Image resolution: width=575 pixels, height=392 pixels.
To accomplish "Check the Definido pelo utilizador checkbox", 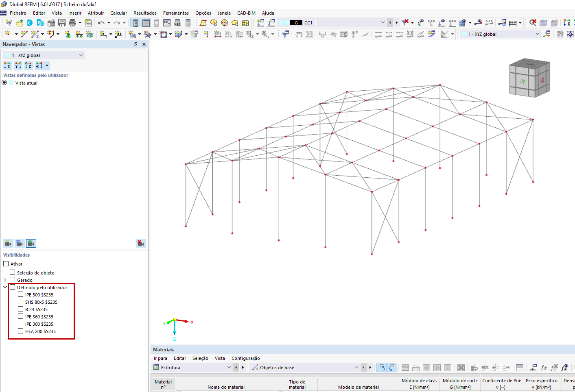I will point(13,287).
